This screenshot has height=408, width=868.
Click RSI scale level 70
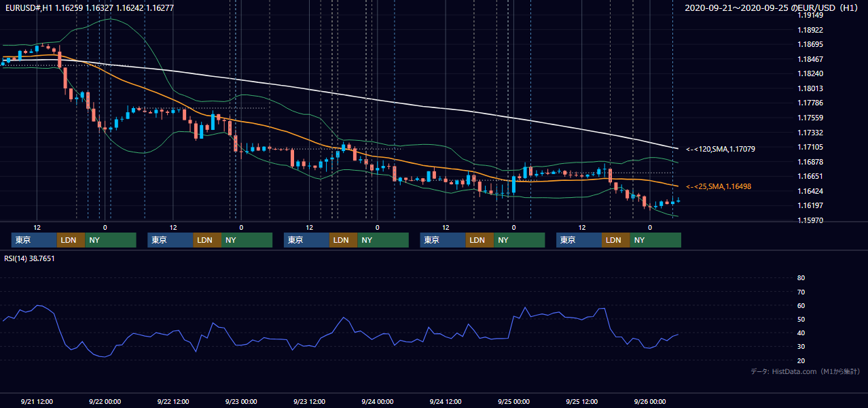(801, 292)
